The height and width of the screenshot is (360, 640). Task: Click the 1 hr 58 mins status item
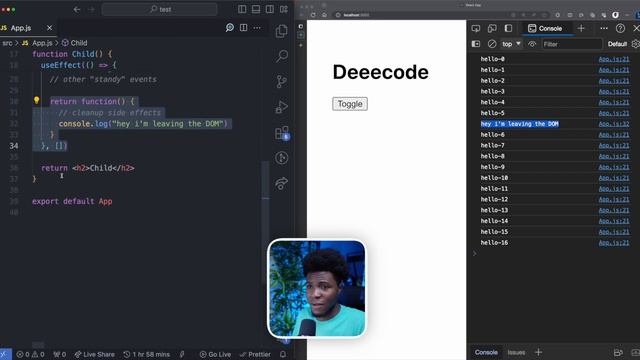click(146, 354)
